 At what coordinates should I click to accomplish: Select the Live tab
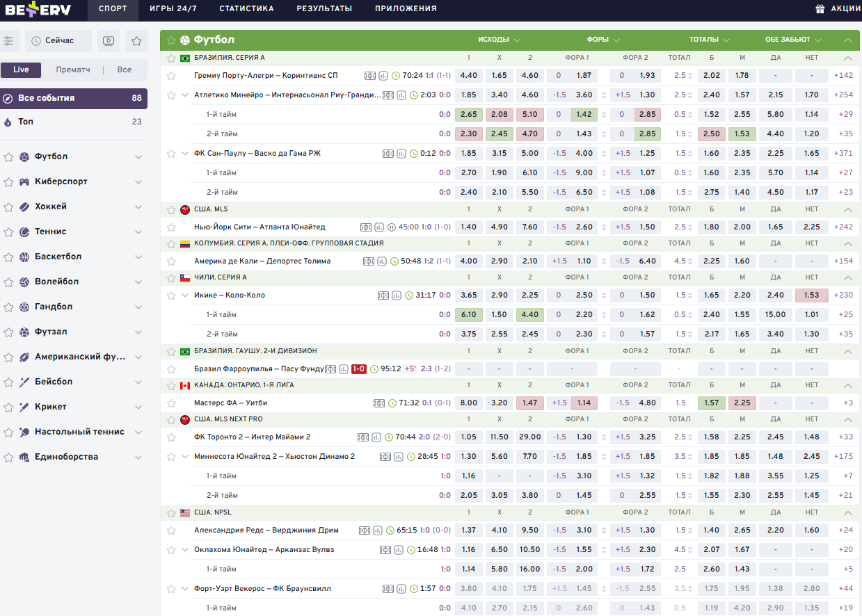(21, 70)
